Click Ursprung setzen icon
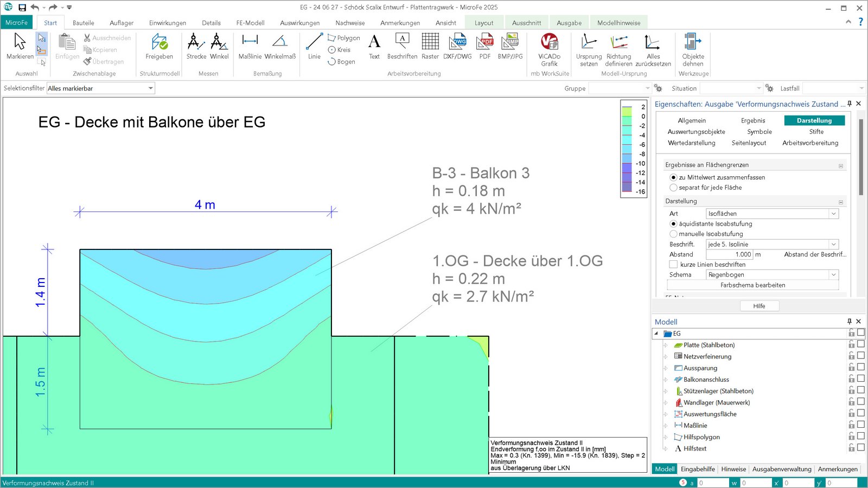 (x=589, y=49)
